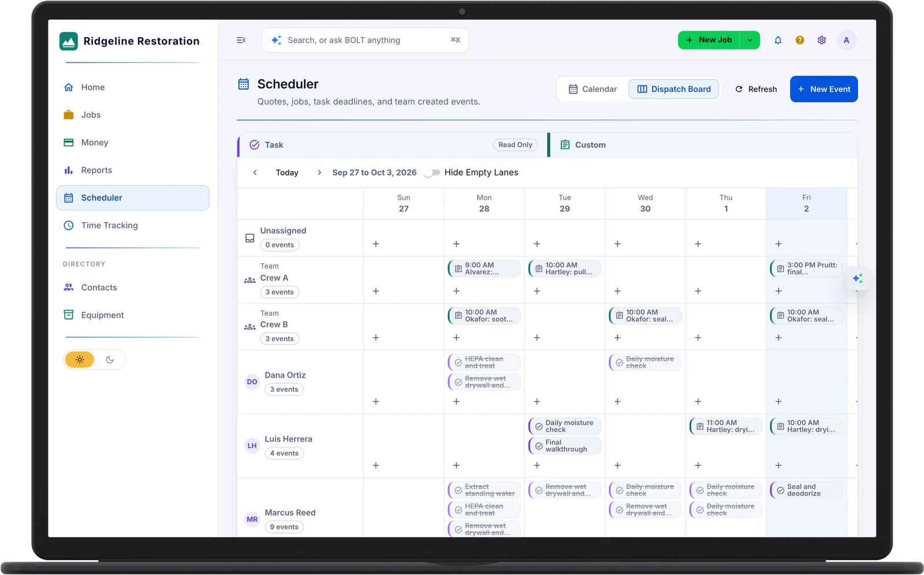
Task: Click the New Event button
Action: 824,89
